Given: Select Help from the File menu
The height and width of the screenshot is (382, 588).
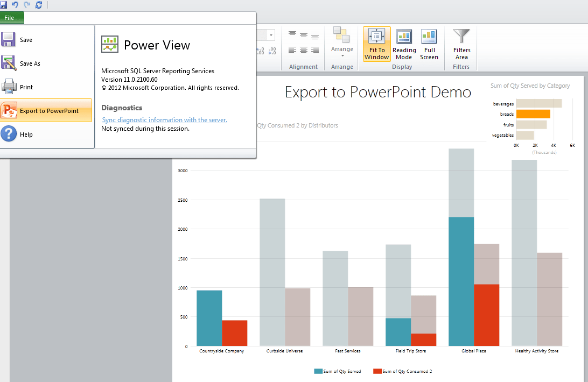Looking at the screenshot, I should pyautogui.click(x=25, y=134).
